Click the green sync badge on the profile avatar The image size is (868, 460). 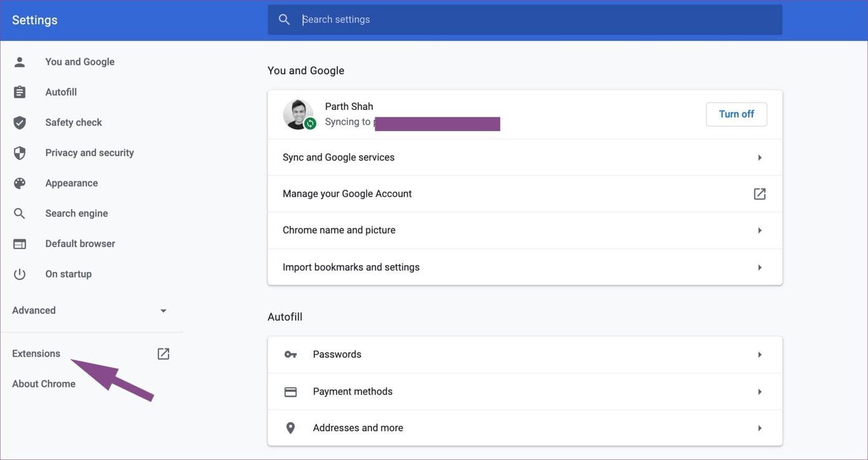(x=310, y=124)
